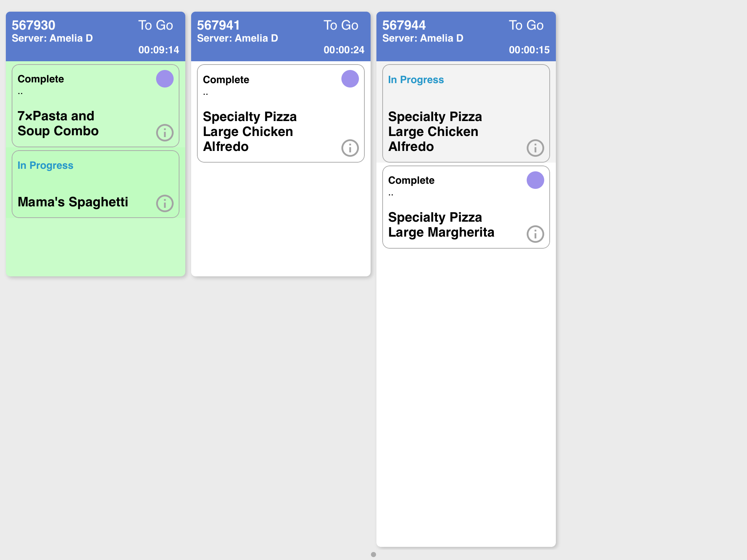The image size is (747, 560).
Task: Tap In Progress label in order 567944
Action: point(416,80)
